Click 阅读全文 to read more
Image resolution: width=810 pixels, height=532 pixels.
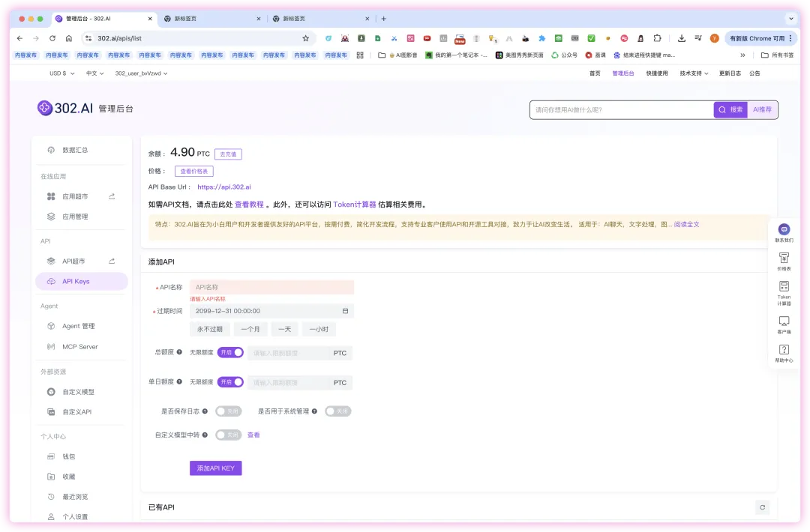point(686,225)
